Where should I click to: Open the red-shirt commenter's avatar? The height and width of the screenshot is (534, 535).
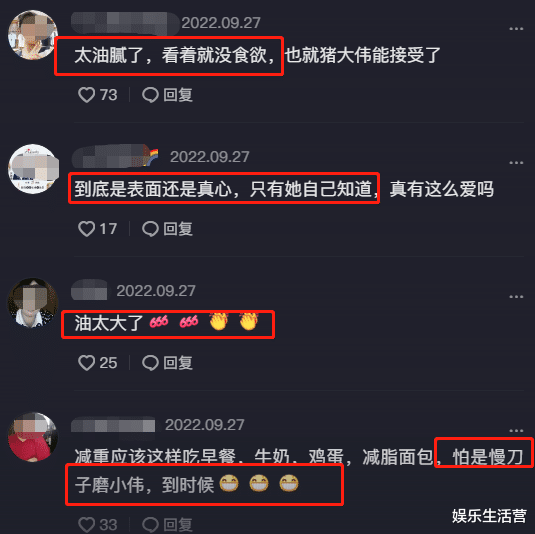[33, 437]
